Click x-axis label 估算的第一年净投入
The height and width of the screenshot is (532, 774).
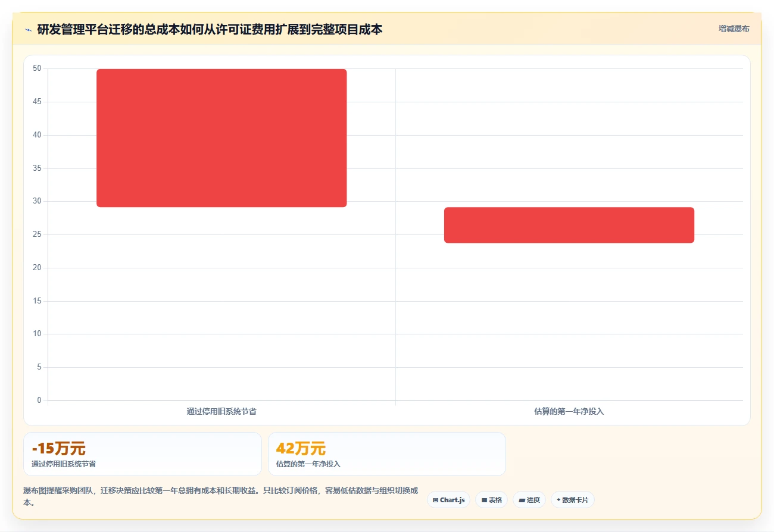(x=569, y=411)
